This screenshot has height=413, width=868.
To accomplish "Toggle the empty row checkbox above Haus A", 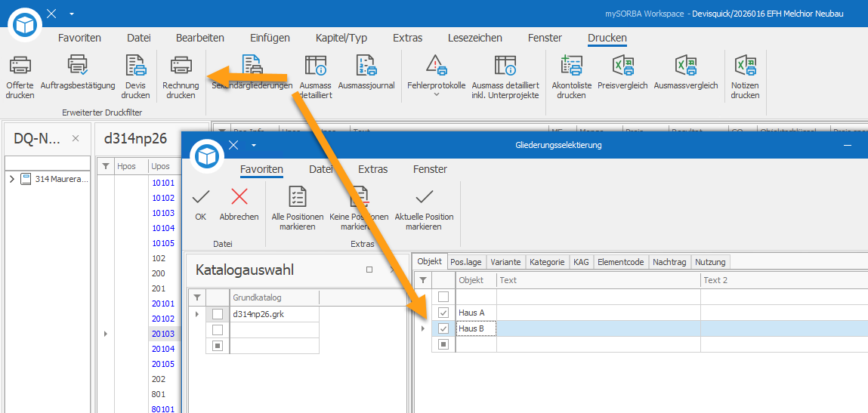I will pos(443,297).
